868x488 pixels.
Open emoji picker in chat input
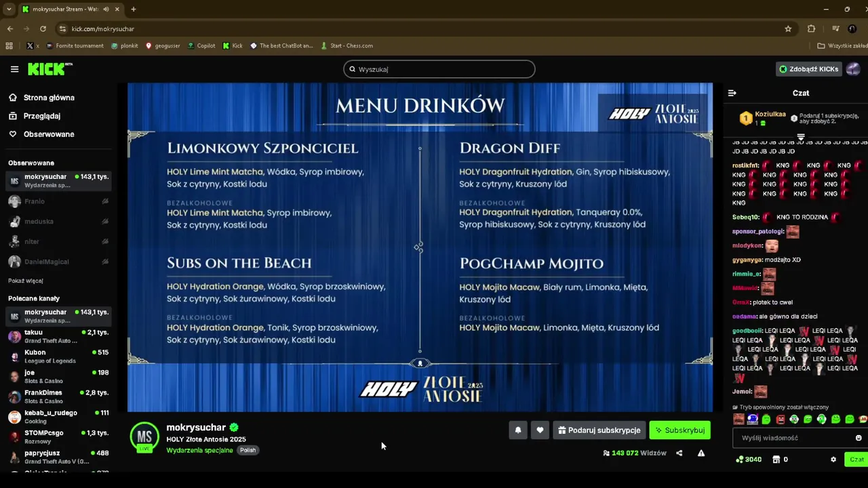pyautogui.click(x=859, y=438)
